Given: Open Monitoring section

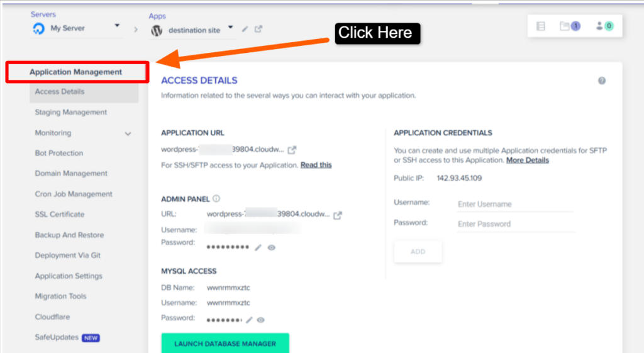Looking at the screenshot, I should (x=53, y=133).
